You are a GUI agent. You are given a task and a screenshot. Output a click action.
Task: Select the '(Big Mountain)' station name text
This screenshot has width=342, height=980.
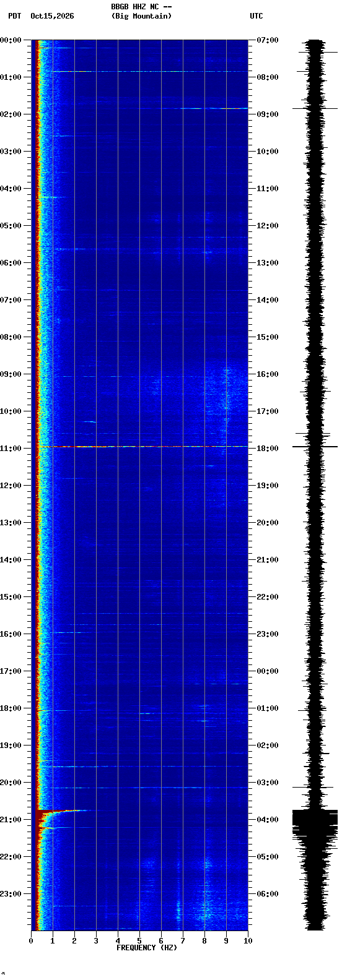pyautogui.click(x=141, y=16)
